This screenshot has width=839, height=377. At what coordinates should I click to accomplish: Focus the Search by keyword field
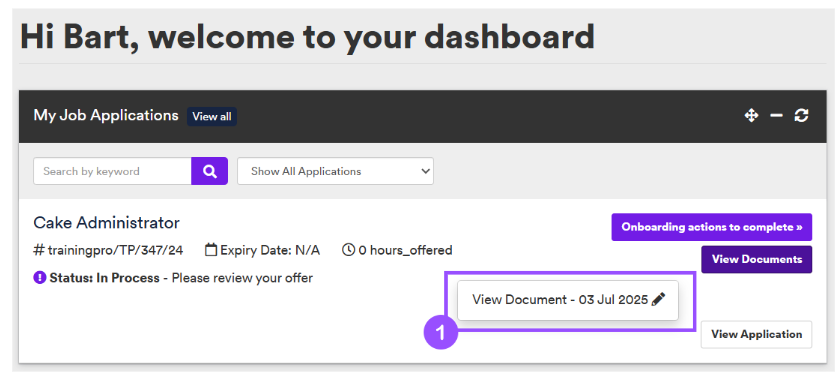pos(112,171)
